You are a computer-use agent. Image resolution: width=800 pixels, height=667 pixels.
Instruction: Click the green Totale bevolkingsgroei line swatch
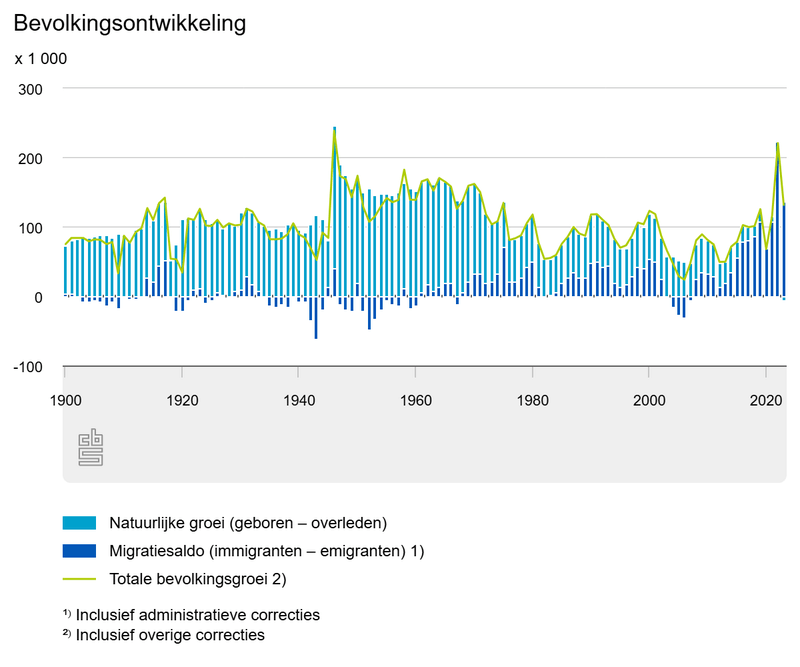click(79, 579)
